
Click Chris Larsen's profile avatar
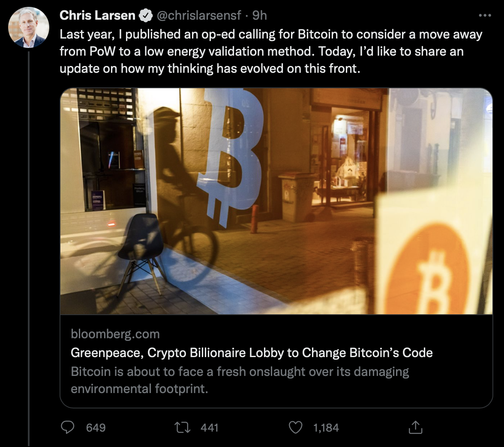tap(29, 27)
